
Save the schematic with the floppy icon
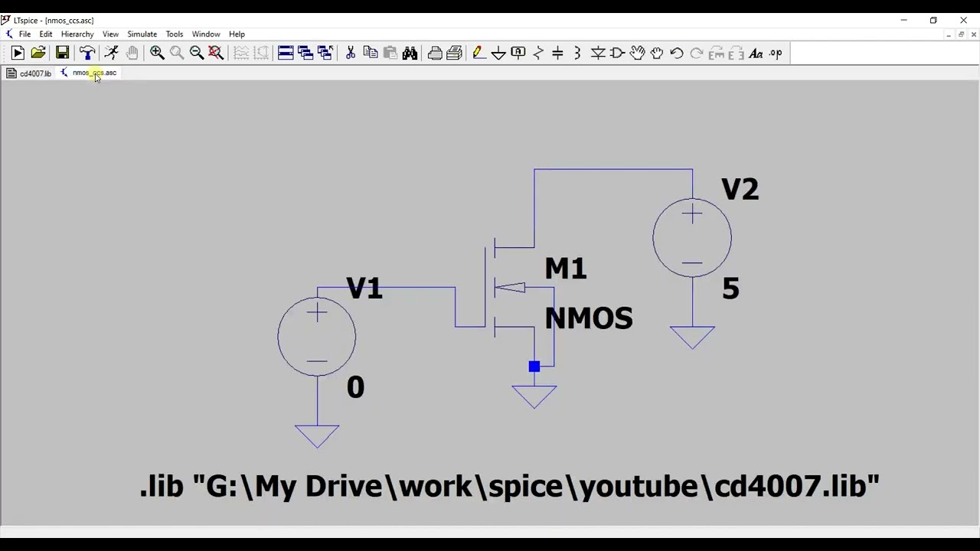[63, 53]
